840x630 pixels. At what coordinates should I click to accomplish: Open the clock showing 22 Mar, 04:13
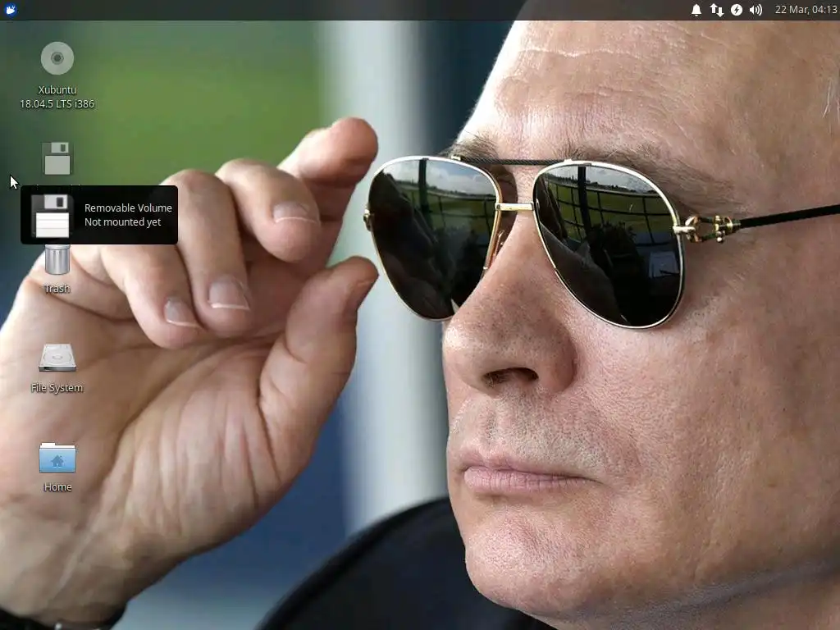pyautogui.click(x=806, y=10)
